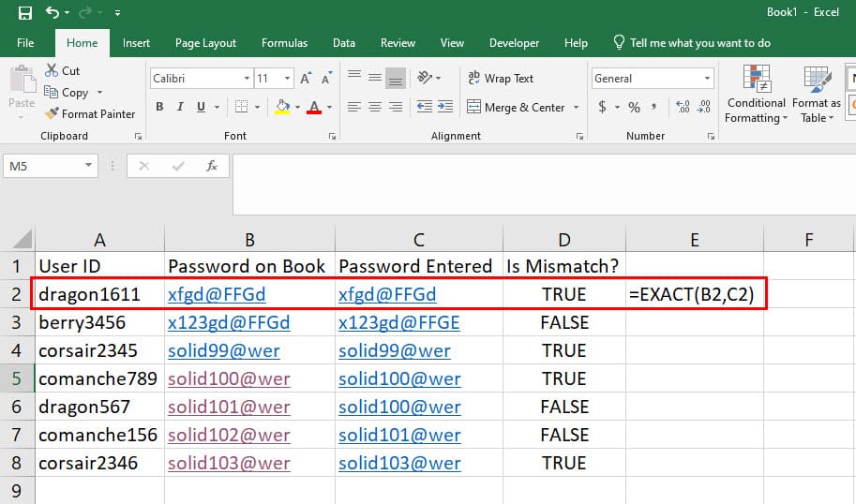The height and width of the screenshot is (504, 856).
Task: Open the Data tab
Action: [344, 43]
